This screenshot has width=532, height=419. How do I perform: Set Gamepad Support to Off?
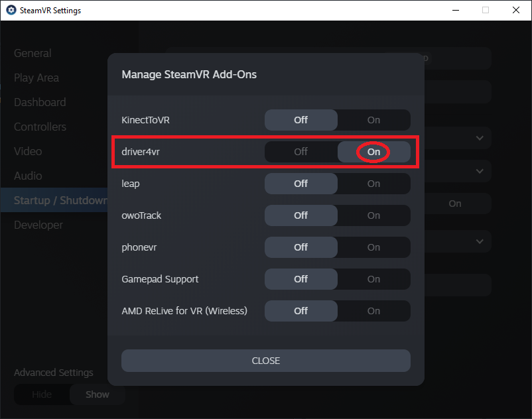tap(301, 279)
